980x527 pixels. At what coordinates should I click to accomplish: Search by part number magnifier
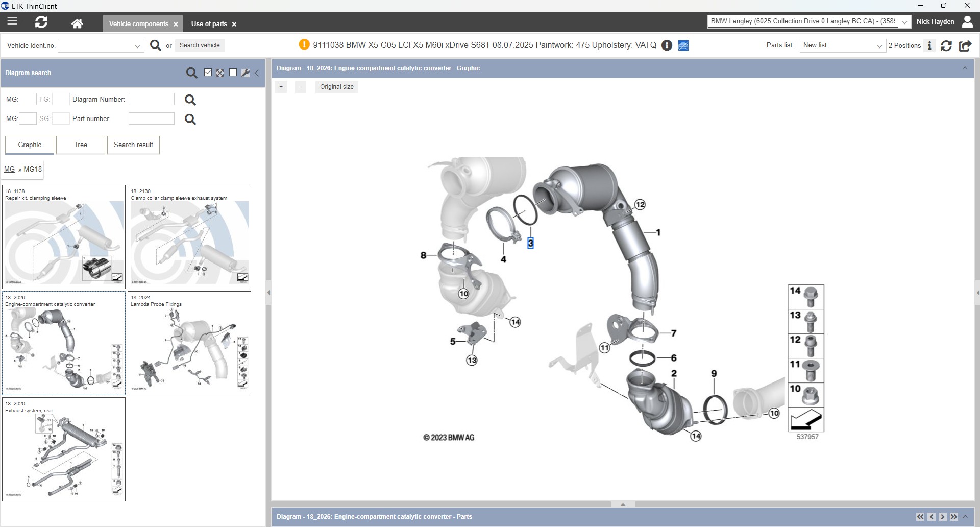pos(190,119)
